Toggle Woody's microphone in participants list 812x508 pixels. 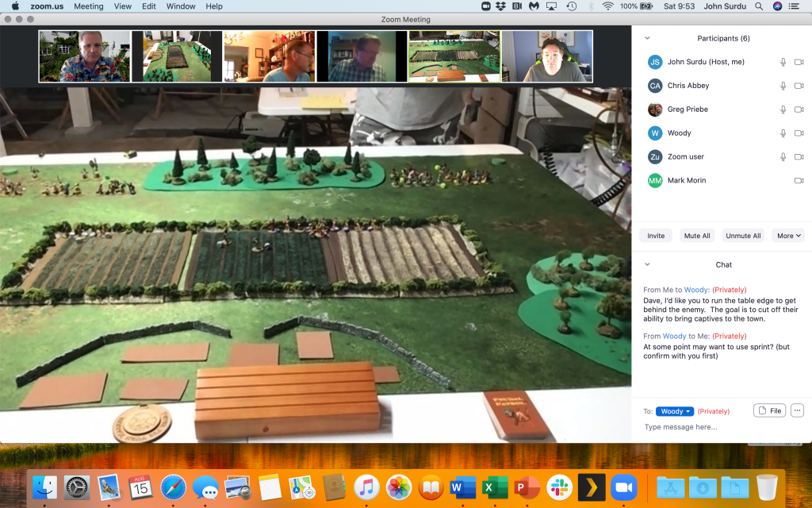click(783, 133)
